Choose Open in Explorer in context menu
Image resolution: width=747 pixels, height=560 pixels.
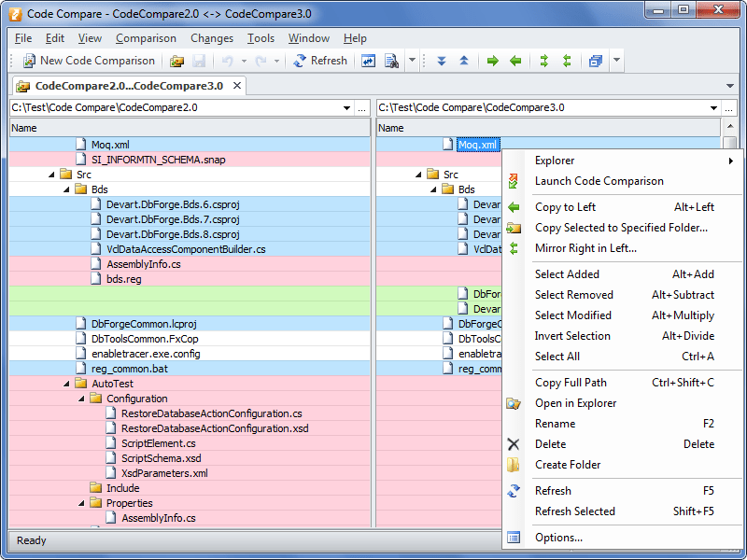(624, 403)
